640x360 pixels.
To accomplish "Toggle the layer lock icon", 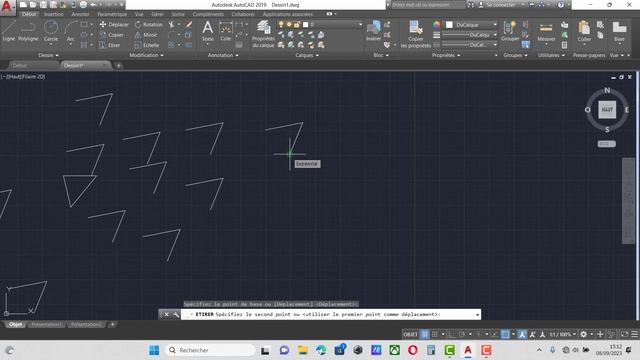I will point(297,24).
